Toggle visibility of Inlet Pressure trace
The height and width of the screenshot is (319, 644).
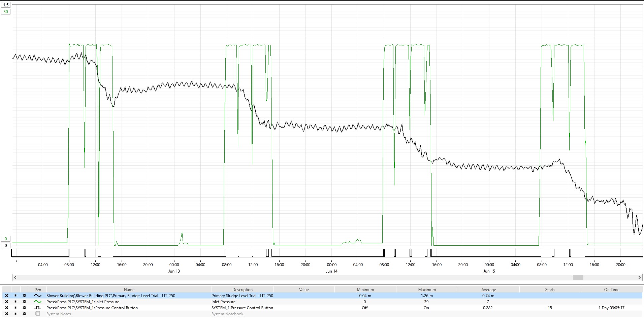click(15, 302)
